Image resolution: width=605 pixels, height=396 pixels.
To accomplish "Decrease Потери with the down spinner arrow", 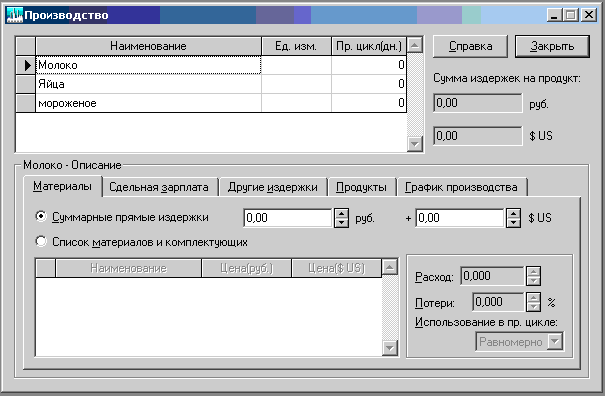I will pos(533,306).
